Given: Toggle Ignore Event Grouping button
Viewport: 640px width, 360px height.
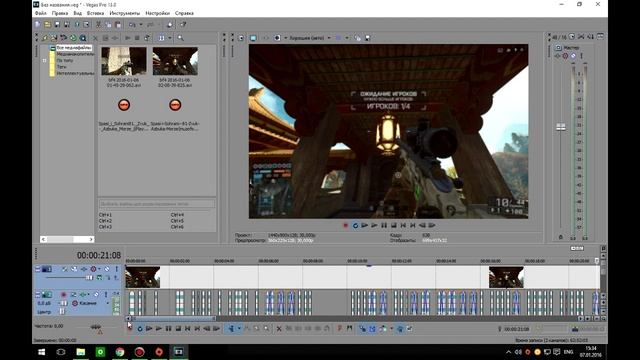Looking at the screenshot, I should point(410,329).
